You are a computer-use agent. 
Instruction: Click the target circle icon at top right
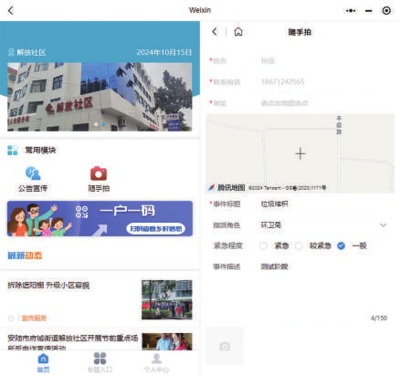pos(386,11)
